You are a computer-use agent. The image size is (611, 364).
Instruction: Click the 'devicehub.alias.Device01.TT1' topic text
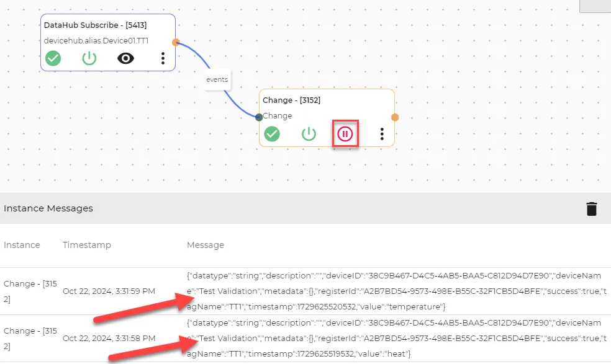click(96, 40)
